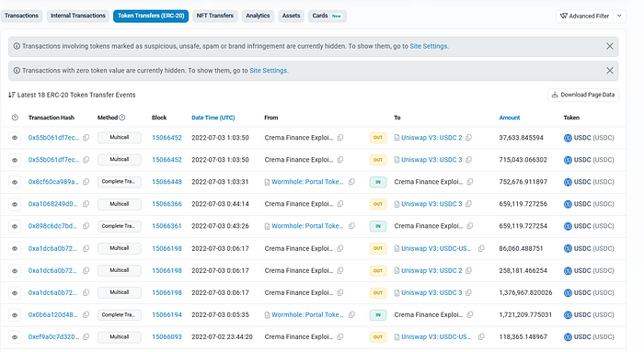This screenshot has width=644, height=352.
Task: Select Token Transfers (ERC-20) tab
Action: click(151, 16)
